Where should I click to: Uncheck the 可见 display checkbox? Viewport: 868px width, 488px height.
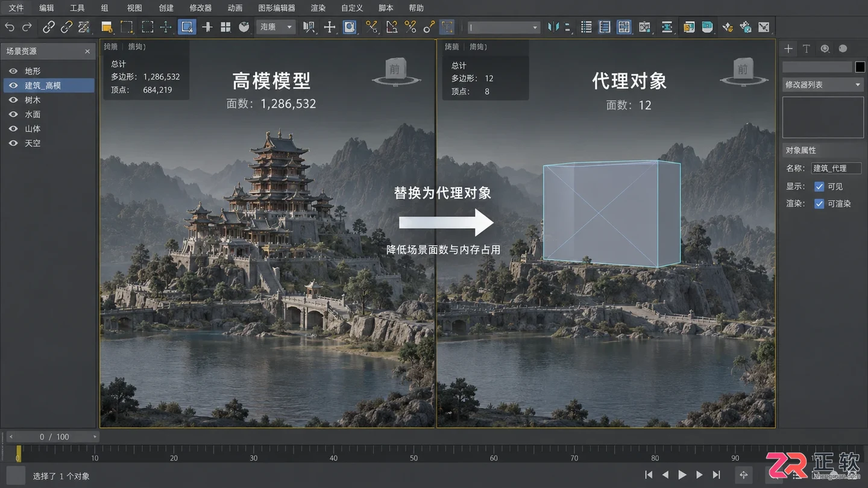click(x=819, y=187)
